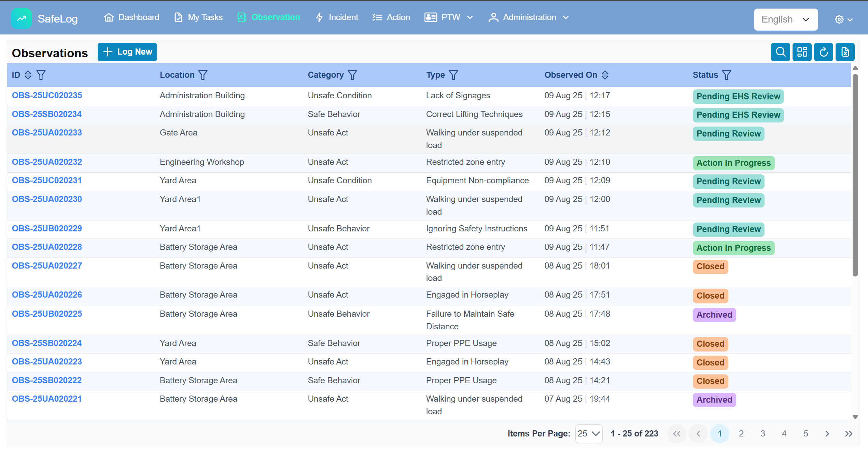
Task: Click the search icon button
Action: [780, 52]
